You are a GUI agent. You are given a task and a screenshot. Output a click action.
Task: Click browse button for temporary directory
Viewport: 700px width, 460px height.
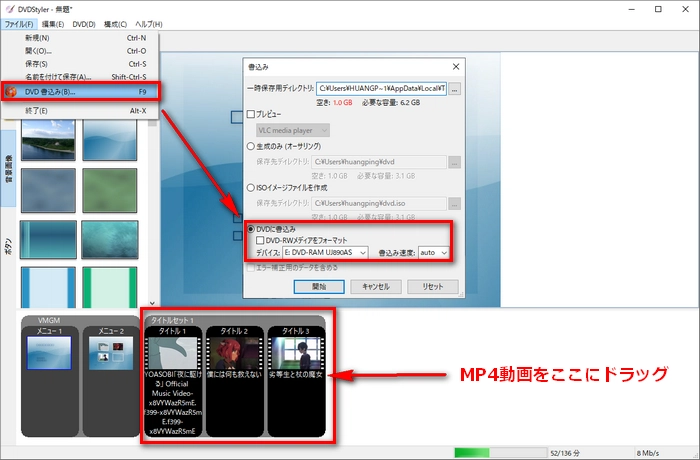click(x=455, y=89)
